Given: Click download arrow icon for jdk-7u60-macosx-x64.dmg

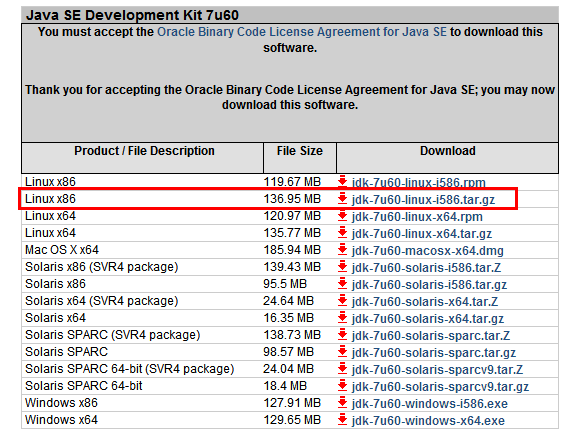Looking at the screenshot, I should click(x=343, y=249).
